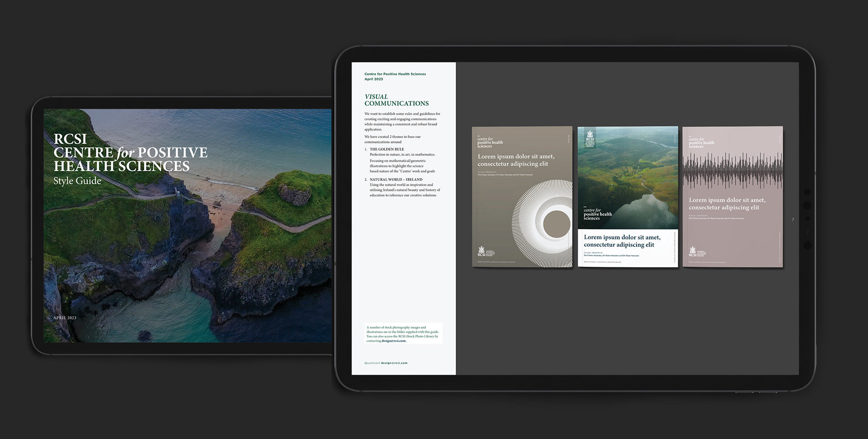Click 'April 2023' header text on right tablet
868x439 pixels.
(373, 79)
